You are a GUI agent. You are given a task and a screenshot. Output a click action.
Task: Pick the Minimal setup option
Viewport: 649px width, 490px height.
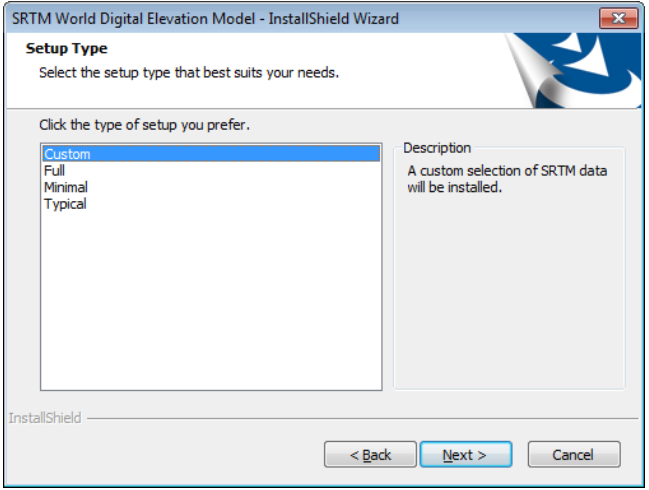[x=66, y=187]
